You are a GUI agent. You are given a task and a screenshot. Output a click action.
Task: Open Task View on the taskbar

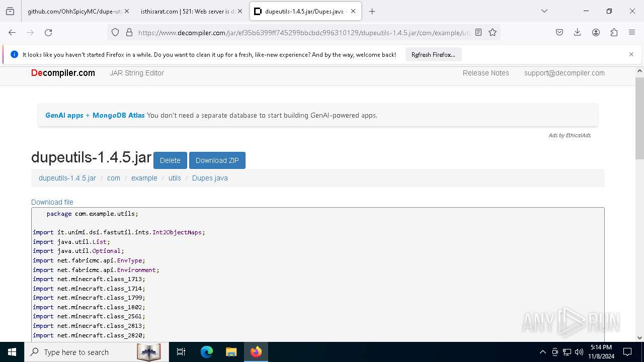[x=181, y=352]
